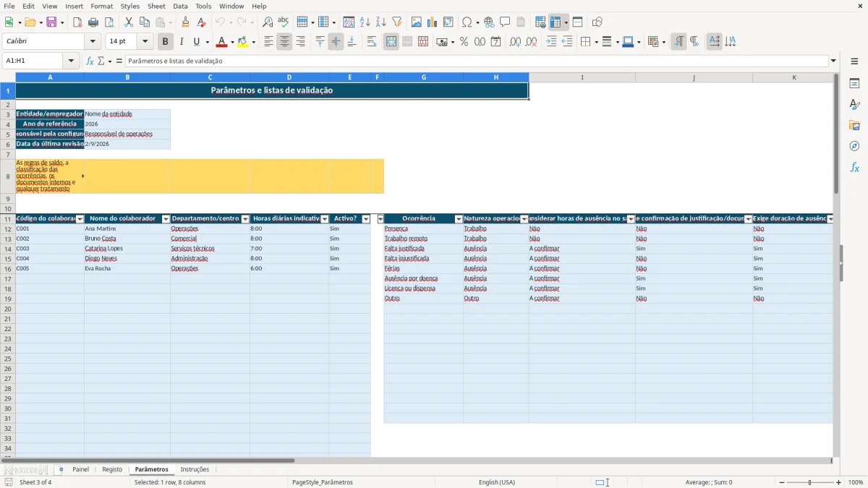
Task: Open the Tools menu
Action: [203, 6]
